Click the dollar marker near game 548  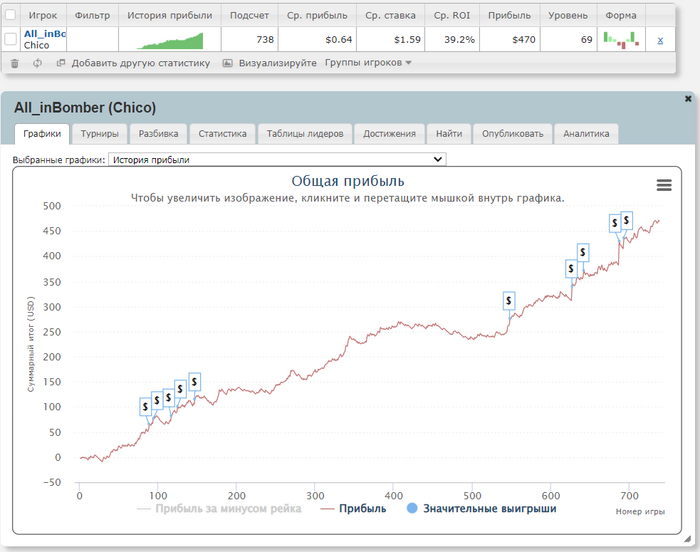(x=509, y=301)
